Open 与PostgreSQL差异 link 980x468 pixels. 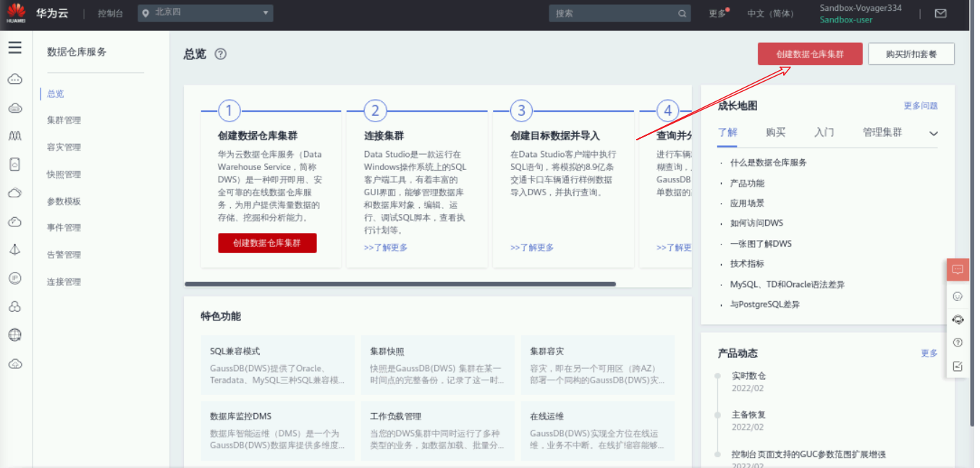tap(765, 305)
